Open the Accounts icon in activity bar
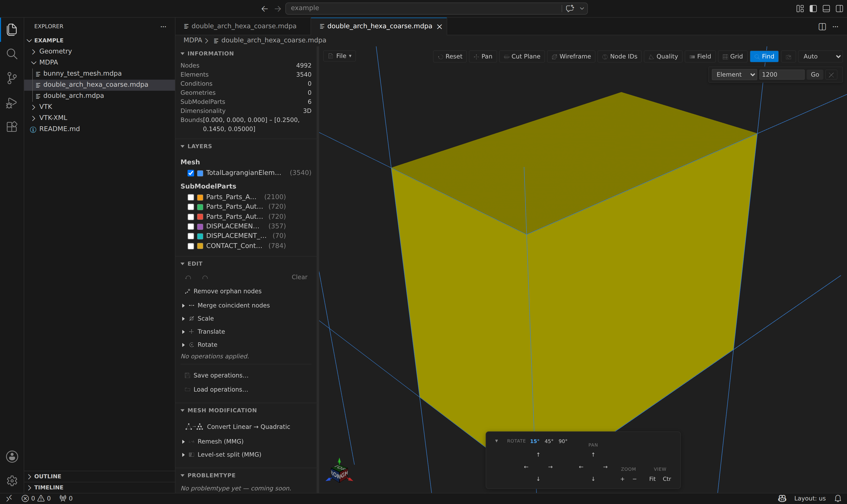The height and width of the screenshot is (504, 847). coord(12,456)
